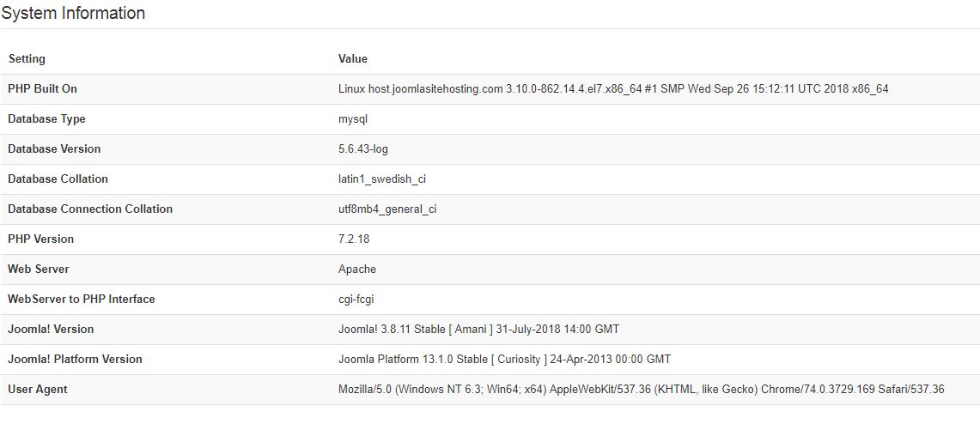This screenshot has height=424, width=980.
Task: Select the PHP Built On row label
Action: [x=42, y=88]
